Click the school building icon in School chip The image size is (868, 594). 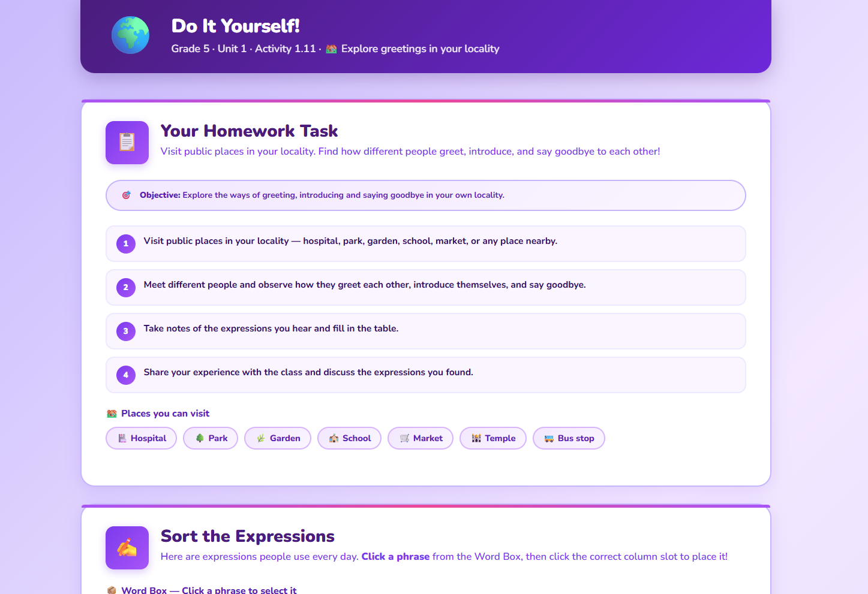[x=334, y=438]
